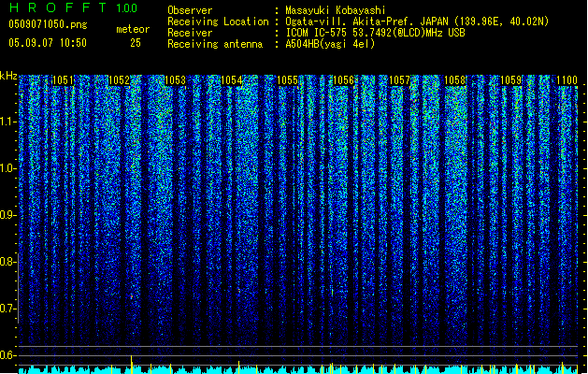The image size is (588, 374).
Task: Click the kHz axis unit label
Action: [x=8, y=76]
